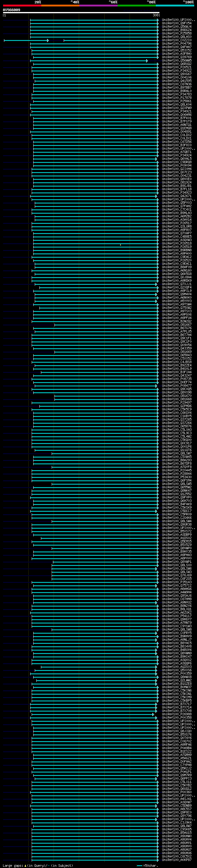The height and width of the screenshot is (868, 197).
Task: Select hit UniRef100_Q9FX54
Action: (177, 23)
